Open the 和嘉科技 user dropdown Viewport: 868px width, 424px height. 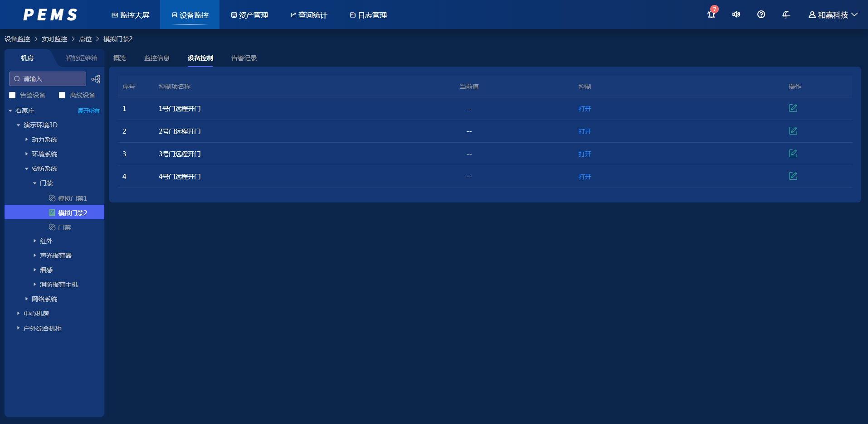pos(833,15)
